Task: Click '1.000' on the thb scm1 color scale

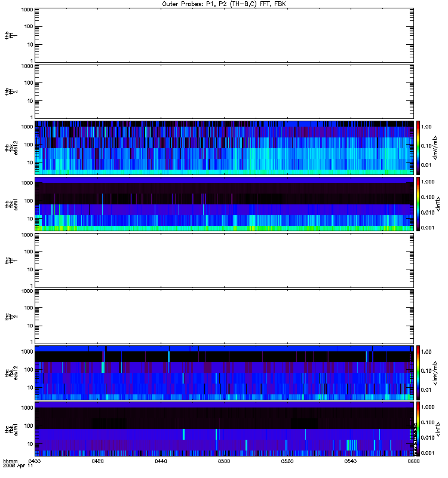Action: point(428,182)
